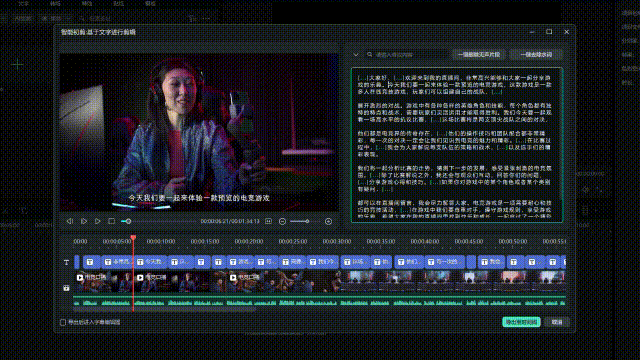The width and height of the screenshot is (640, 360).
Task: Tick the checkbox below the timeline
Action: (63, 322)
